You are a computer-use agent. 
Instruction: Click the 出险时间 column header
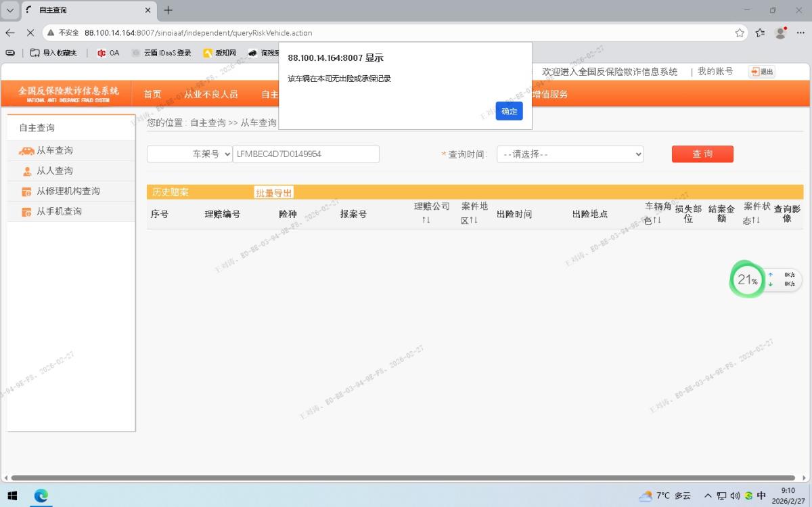[x=514, y=214]
